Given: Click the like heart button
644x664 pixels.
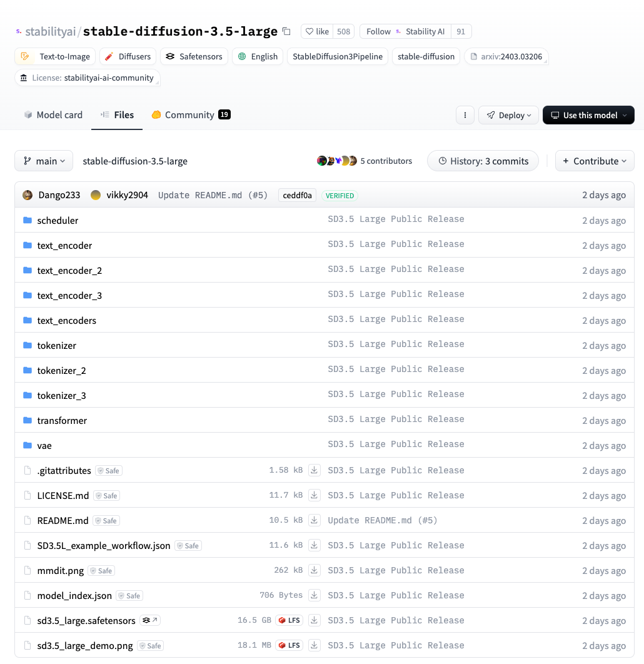Looking at the screenshot, I should pos(317,31).
